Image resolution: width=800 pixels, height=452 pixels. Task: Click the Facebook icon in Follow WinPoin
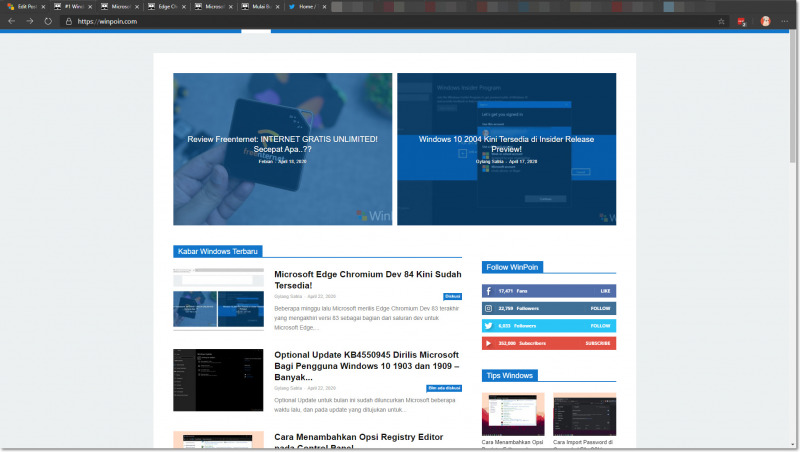point(488,291)
